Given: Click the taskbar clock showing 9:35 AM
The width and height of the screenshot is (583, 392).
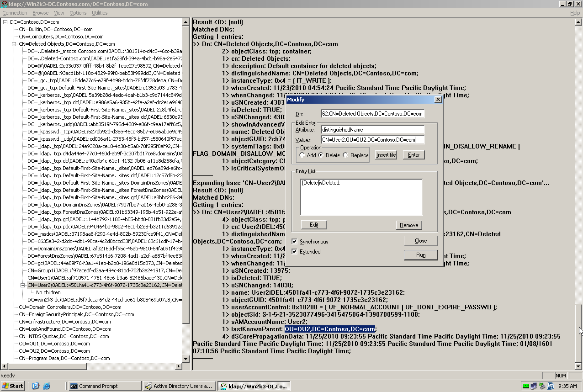Looking at the screenshot, I should click(567, 386).
